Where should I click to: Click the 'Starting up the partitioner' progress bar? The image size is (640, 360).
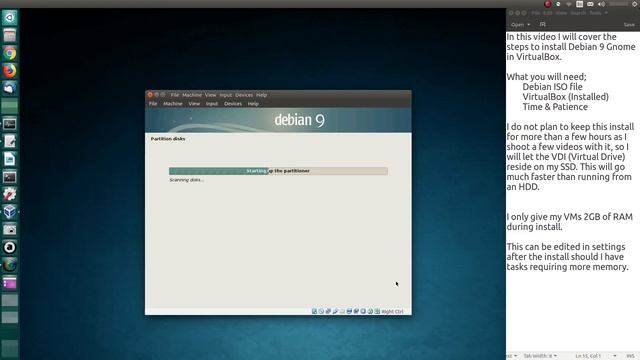pyautogui.click(x=278, y=171)
